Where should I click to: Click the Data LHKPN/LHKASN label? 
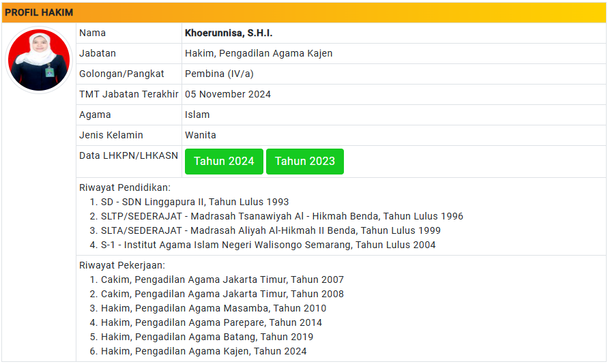tap(128, 155)
